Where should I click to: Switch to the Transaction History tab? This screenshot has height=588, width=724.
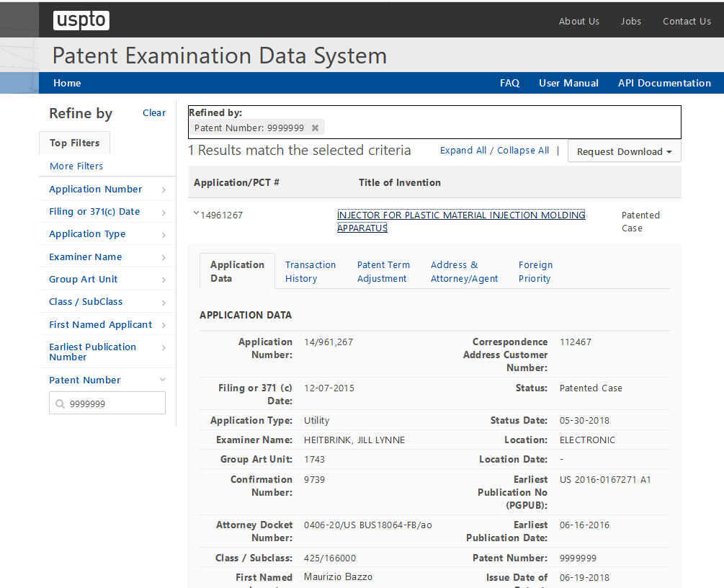(x=310, y=272)
